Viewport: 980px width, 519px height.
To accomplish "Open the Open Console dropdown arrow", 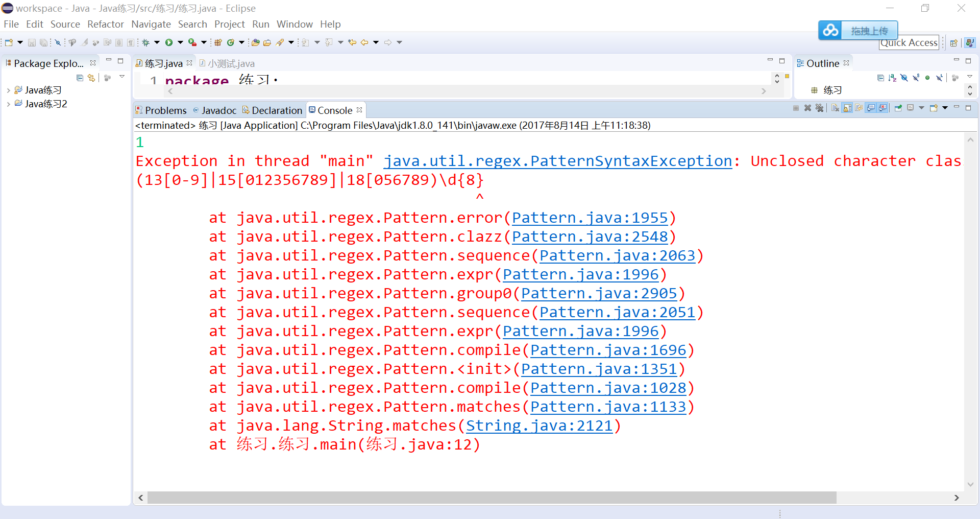I will tap(945, 108).
